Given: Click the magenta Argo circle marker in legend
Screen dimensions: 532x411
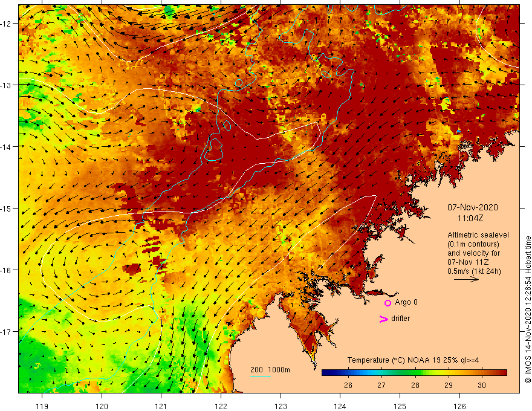Looking at the screenshot, I should [x=388, y=303].
